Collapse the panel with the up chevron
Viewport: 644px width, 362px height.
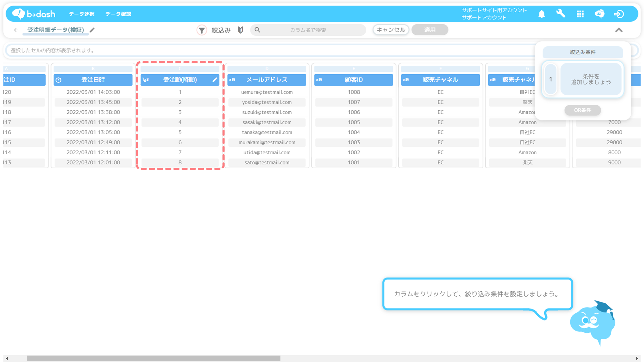(619, 30)
